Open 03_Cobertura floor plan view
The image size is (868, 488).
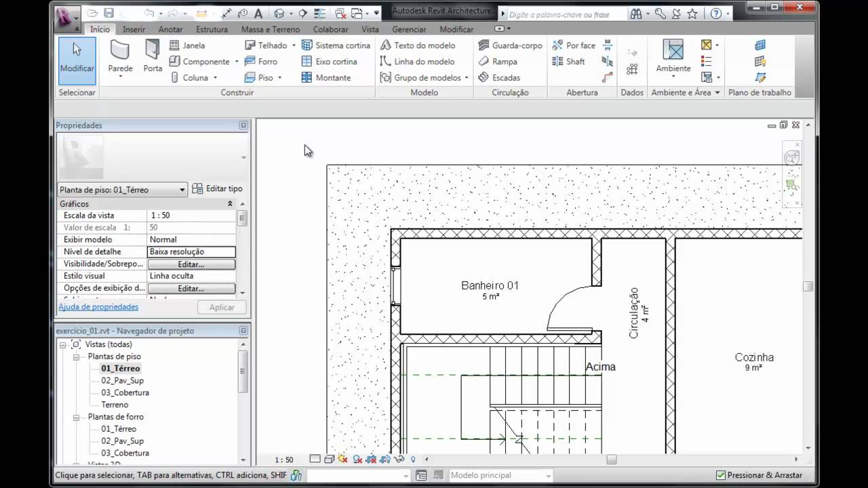[125, 393]
